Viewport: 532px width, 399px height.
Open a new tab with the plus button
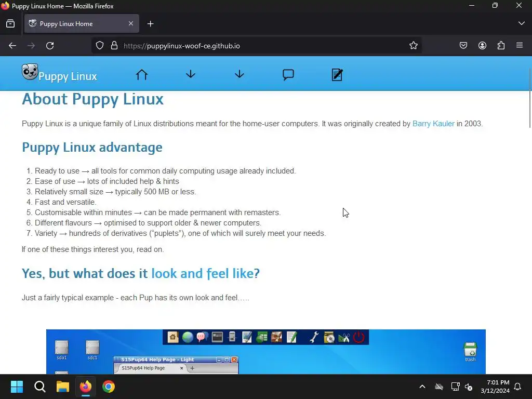(151, 24)
